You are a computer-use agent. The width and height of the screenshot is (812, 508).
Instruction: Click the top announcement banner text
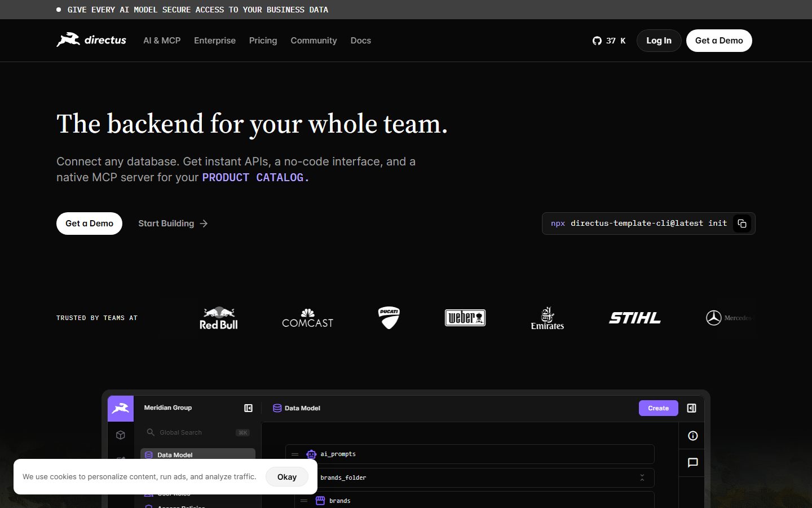(x=198, y=10)
